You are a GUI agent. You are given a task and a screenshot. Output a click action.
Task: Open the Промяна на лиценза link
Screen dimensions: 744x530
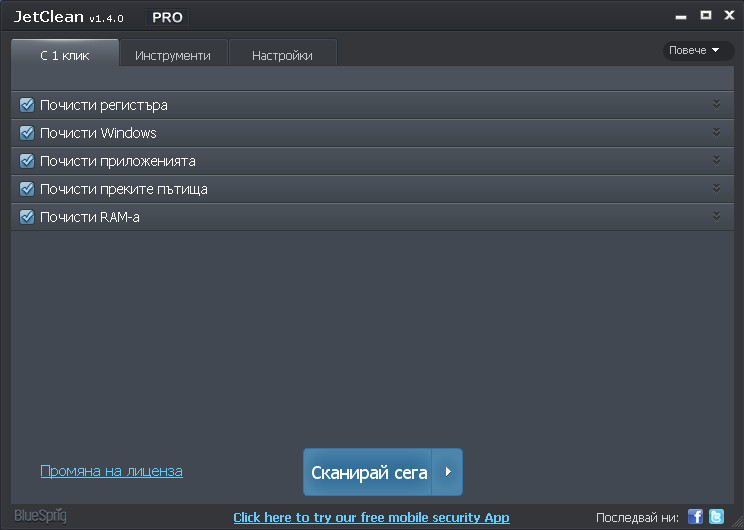(x=112, y=471)
